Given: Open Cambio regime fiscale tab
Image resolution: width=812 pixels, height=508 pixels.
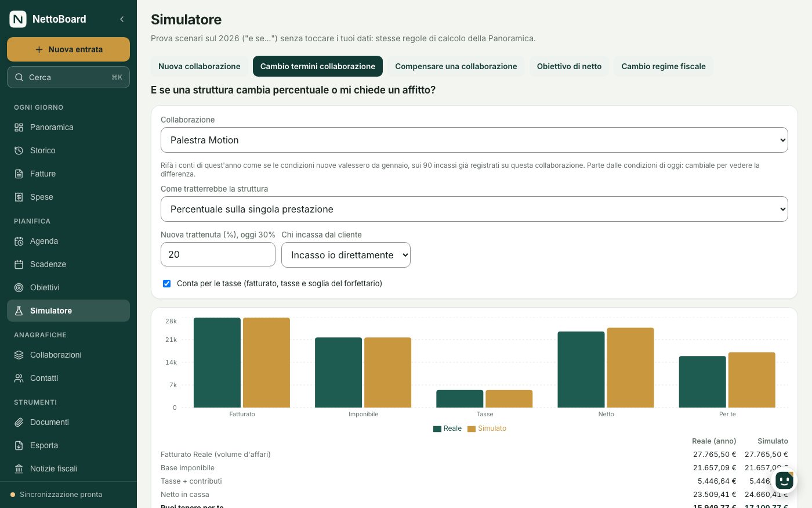Looking at the screenshot, I should coord(664,66).
